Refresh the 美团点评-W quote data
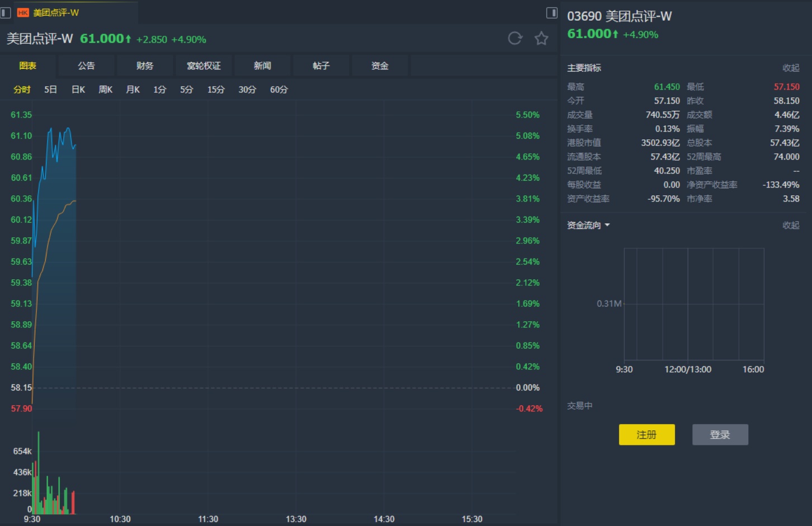 pyautogui.click(x=515, y=38)
